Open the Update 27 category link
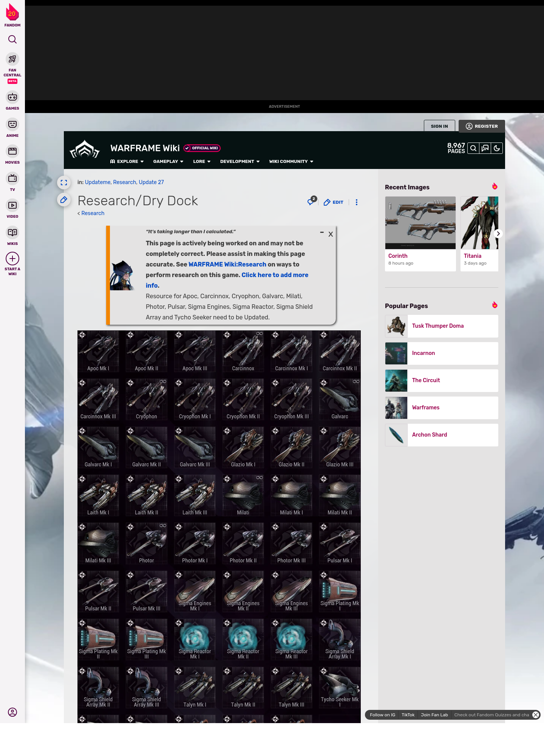This screenshot has width=544, height=756. coord(151,182)
